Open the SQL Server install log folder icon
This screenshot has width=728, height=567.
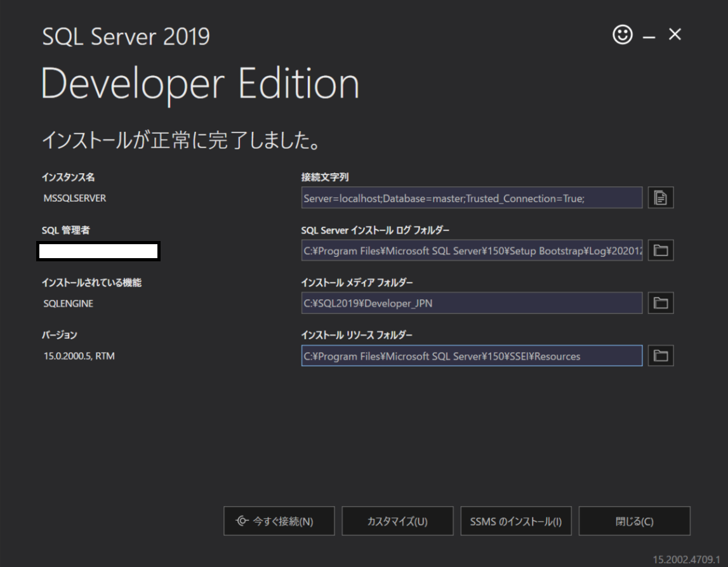(661, 251)
